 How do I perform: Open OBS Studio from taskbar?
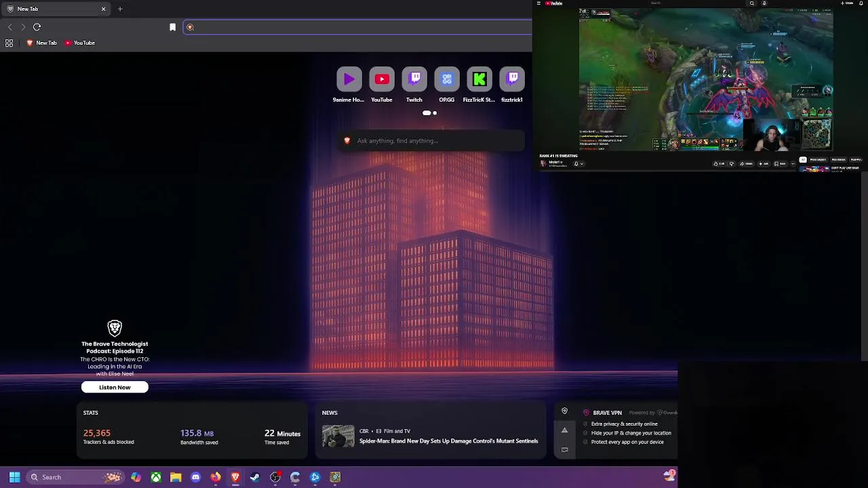(x=275, y=477)
